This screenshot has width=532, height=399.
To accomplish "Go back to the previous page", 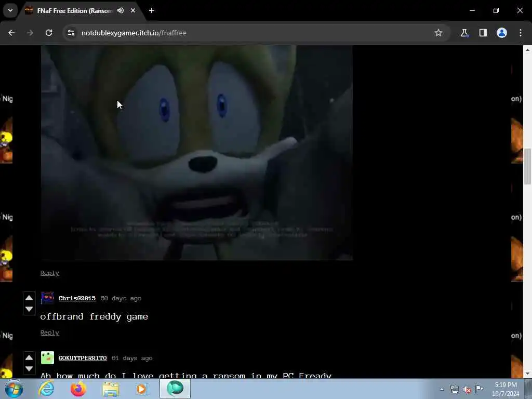I will [x=11, y=33].
